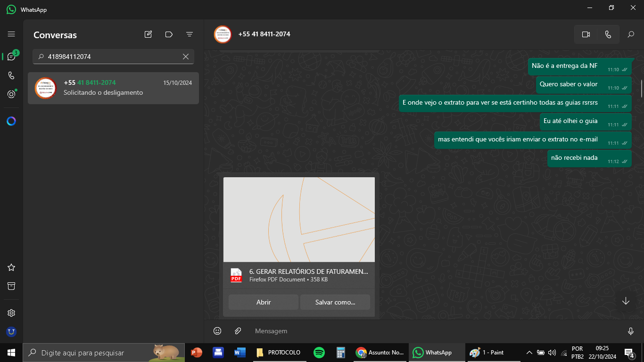
Task: Click the Abrir button on PDF
Action: point(263,302)
